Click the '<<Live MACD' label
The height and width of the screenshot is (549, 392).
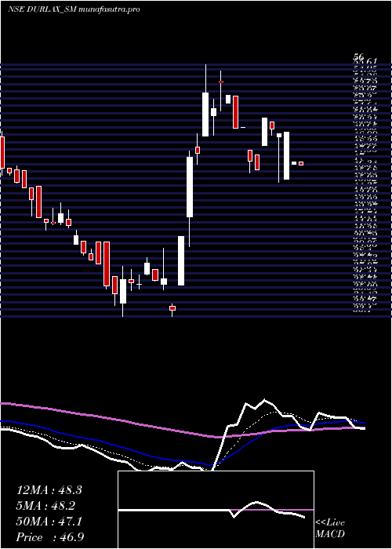point(330,529)
